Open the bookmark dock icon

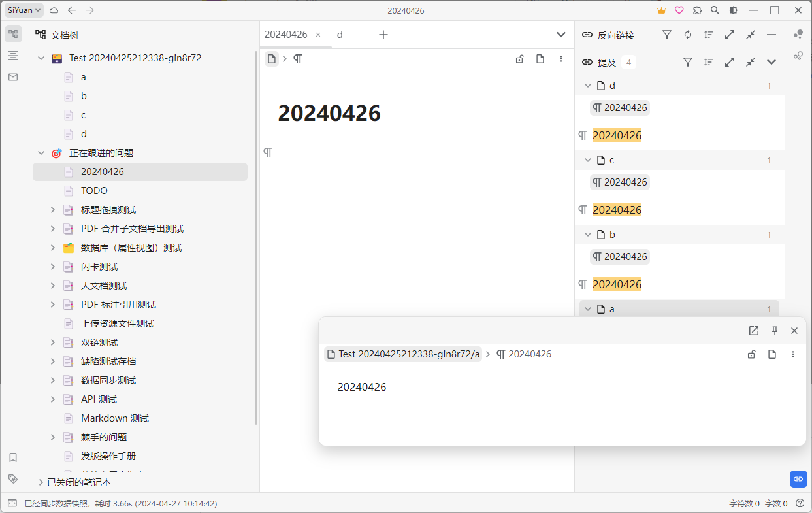click(x=13, y=457)
